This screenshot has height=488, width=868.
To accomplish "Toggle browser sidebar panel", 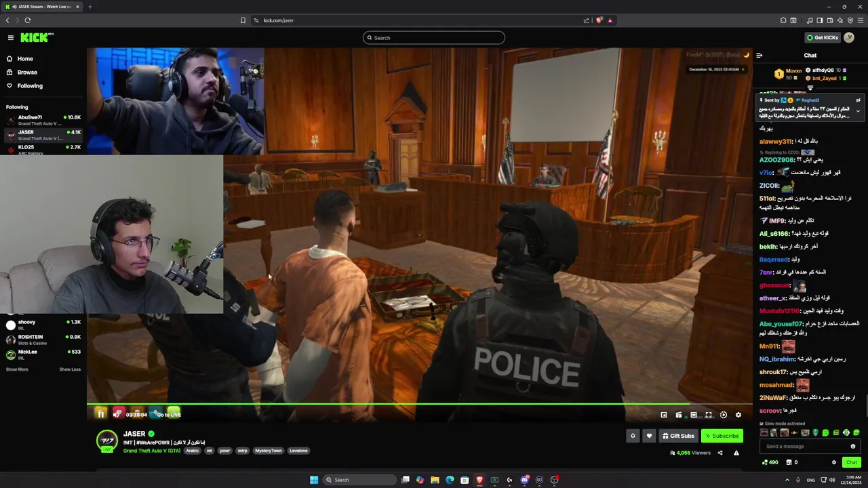I will click(x=819, y=20).
